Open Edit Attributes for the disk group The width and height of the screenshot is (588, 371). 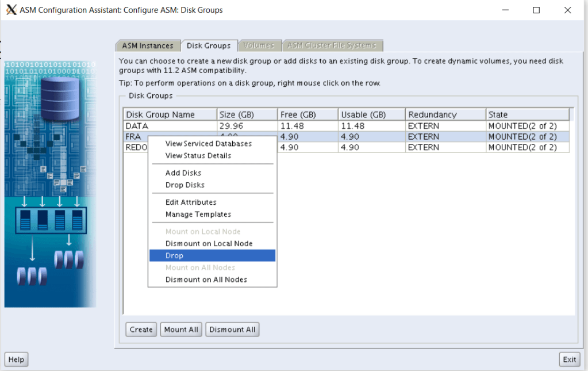(x=191, y=202)
